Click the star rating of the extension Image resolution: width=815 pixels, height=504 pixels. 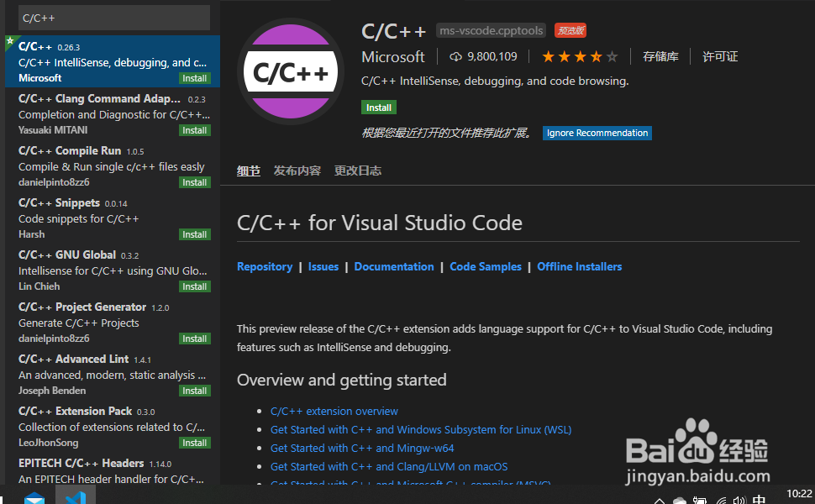tap(580, 56)
